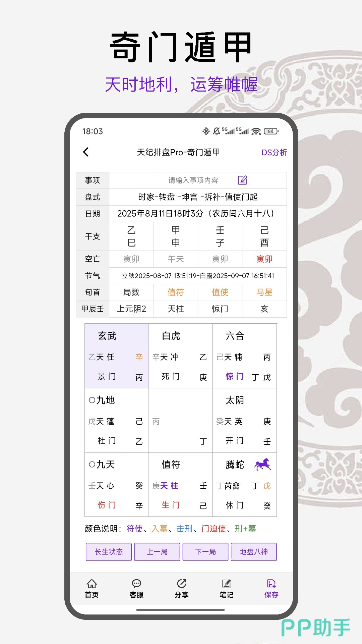
Task: Tap 保存 to save the chart
Action: pyautogui.click(x=271, y=589)
